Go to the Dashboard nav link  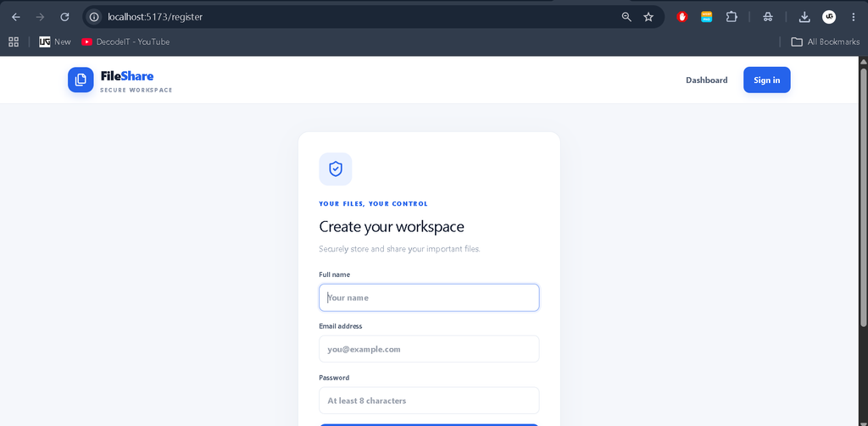tap(706, 80)
